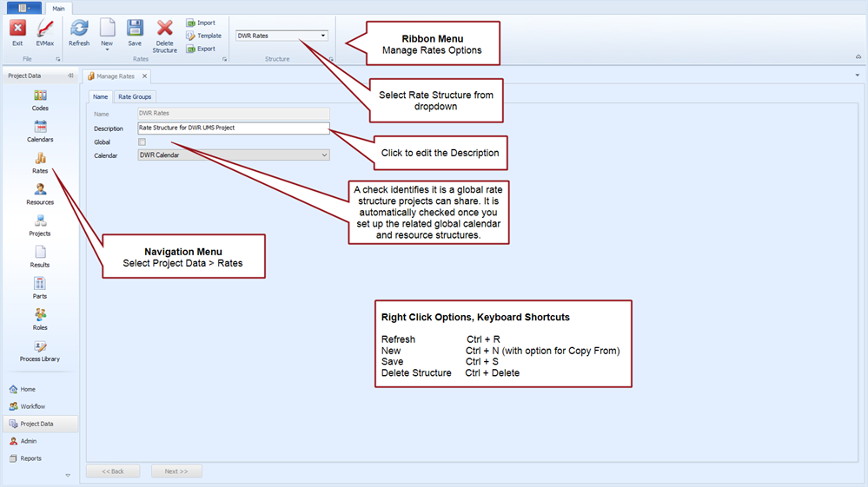Go to Reports in the bottom navigation

click(31, 458)
